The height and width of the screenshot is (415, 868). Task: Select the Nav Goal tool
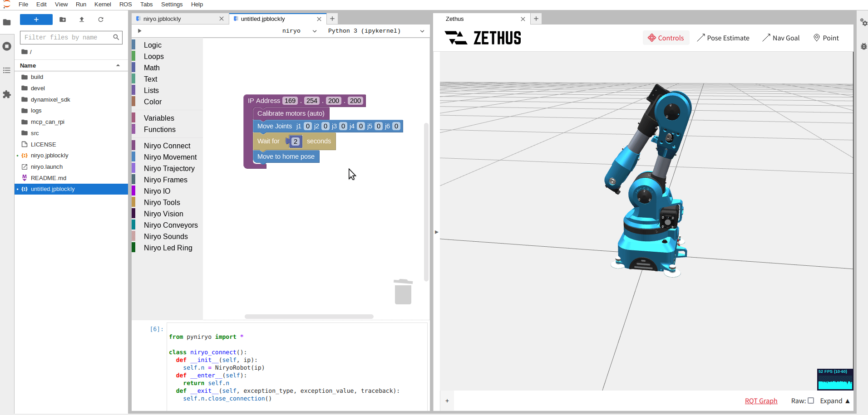coord(781,38)
